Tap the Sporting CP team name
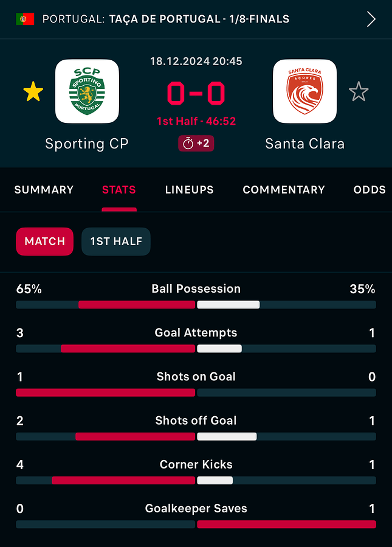The height and width of the screenshot is (547, 392). coord(87,144)
